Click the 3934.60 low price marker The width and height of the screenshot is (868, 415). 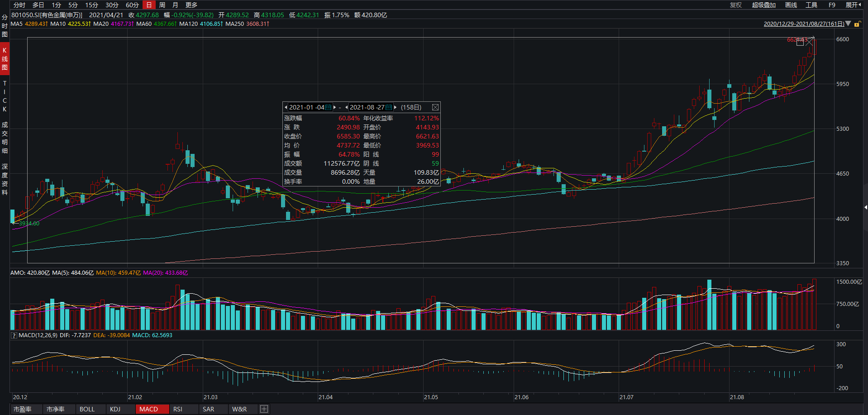[29, 224]
